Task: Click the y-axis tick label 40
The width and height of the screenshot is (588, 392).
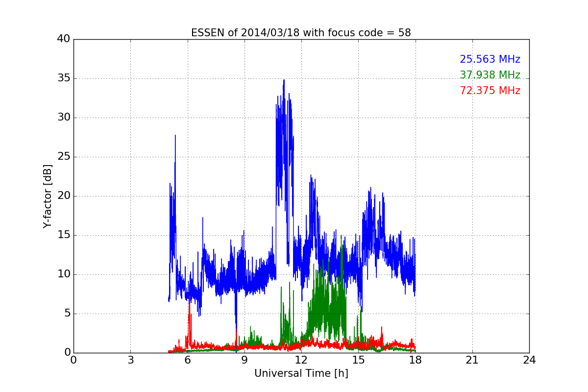Action: pyautogui.click(x=64, y=39)
